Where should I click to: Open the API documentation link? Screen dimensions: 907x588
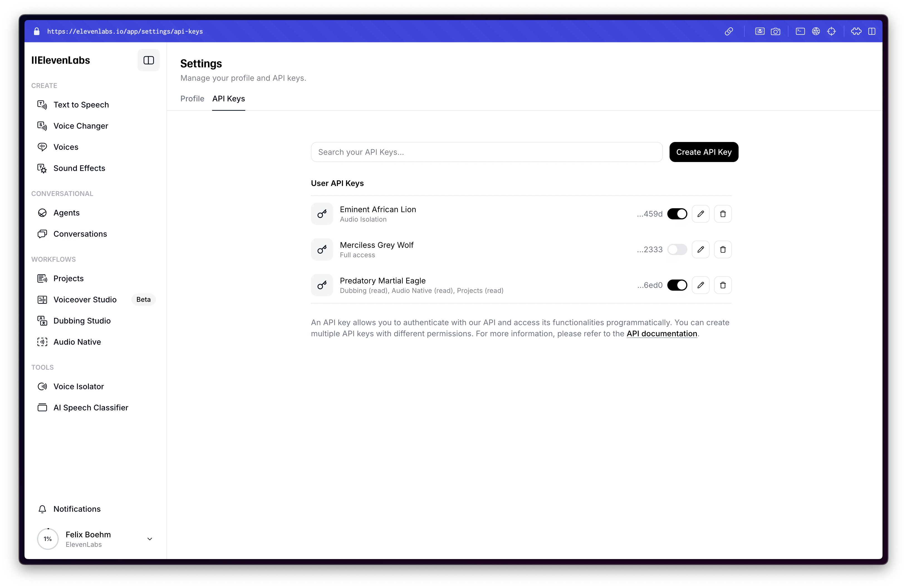coord(662,333)
